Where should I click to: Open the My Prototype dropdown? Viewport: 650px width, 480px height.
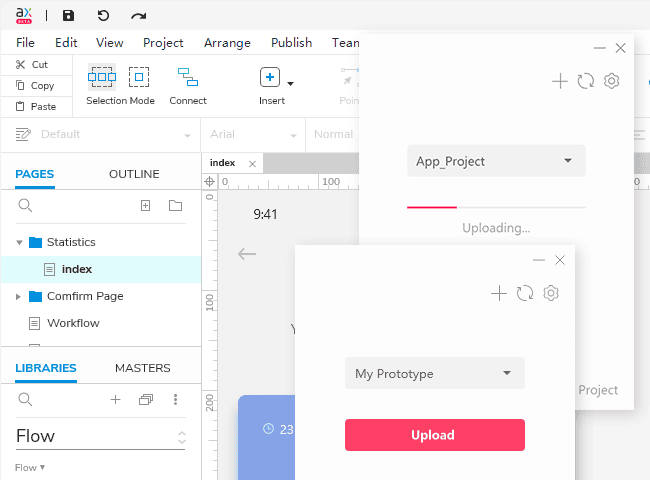tap(434, 373)
